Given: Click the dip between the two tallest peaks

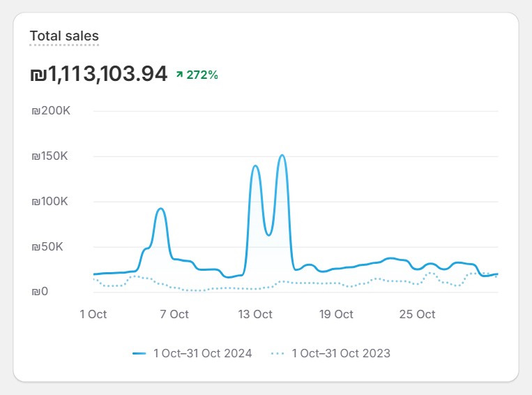Looking at the screenshot, I should pos(268,234).
